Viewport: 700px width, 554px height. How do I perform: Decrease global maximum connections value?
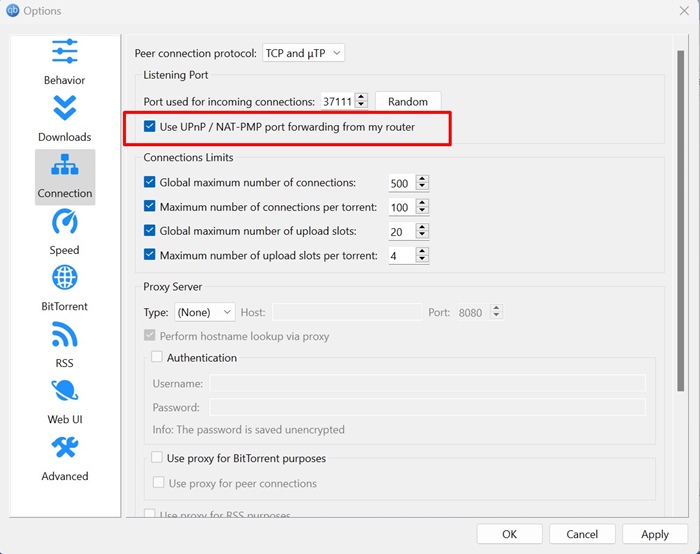coord(422,186)
